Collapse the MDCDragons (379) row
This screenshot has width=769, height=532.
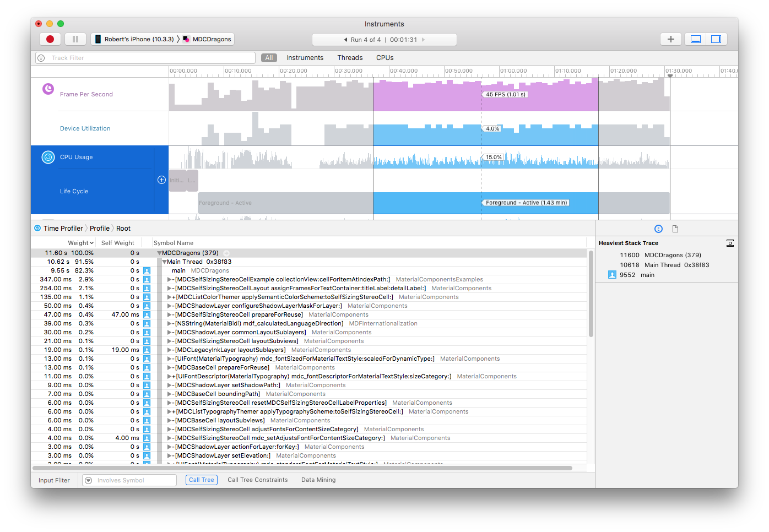(x=159, y=253)
